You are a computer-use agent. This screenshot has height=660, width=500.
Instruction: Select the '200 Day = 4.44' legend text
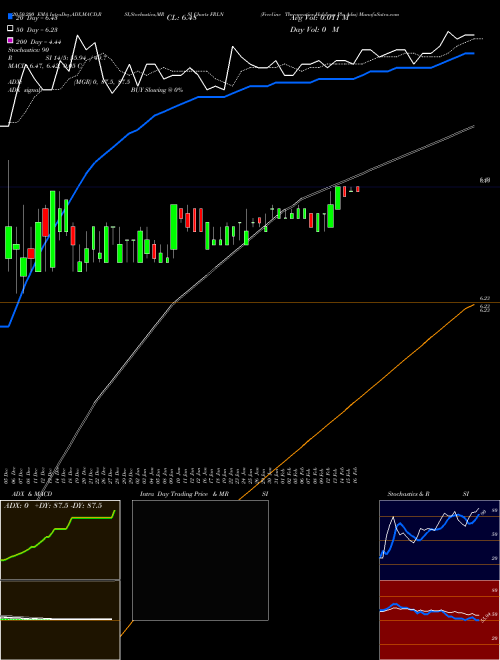pyautogui.click(x=39, y=42)
